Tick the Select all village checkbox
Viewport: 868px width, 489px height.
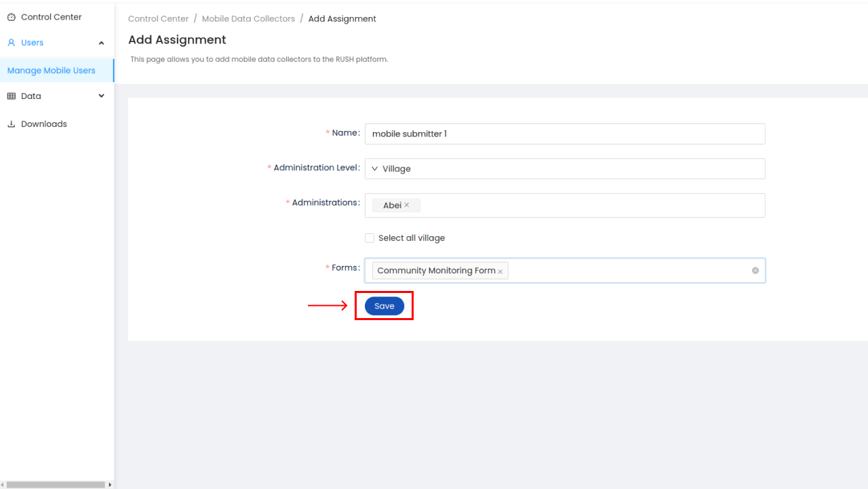click(370, 238)
